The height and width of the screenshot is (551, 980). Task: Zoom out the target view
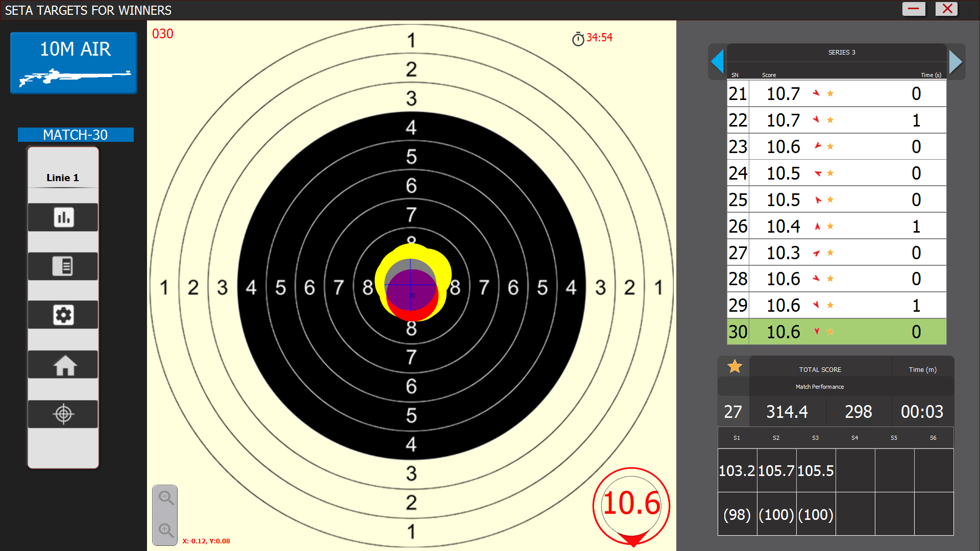point(165,497)
